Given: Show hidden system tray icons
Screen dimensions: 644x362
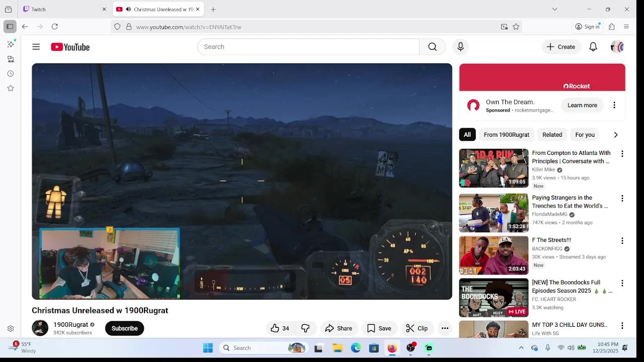Looking at the screenshot, I should click(x=521, y=348).
